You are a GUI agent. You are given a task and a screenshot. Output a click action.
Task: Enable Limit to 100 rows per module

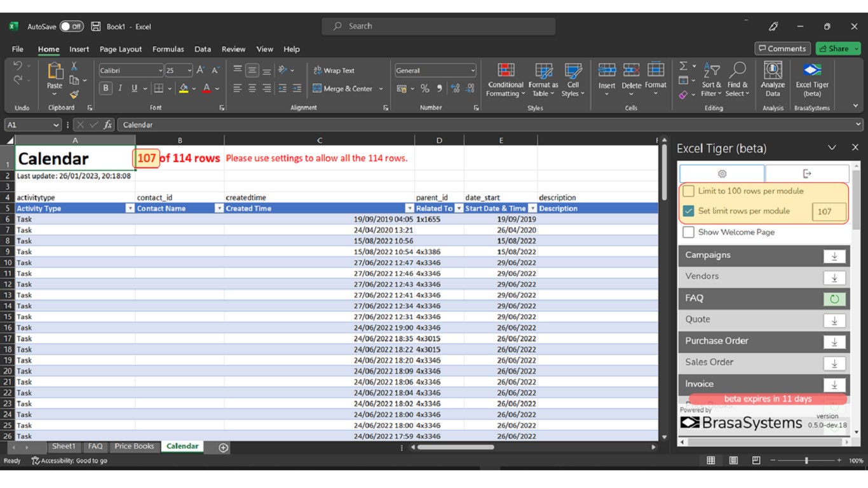688,191
